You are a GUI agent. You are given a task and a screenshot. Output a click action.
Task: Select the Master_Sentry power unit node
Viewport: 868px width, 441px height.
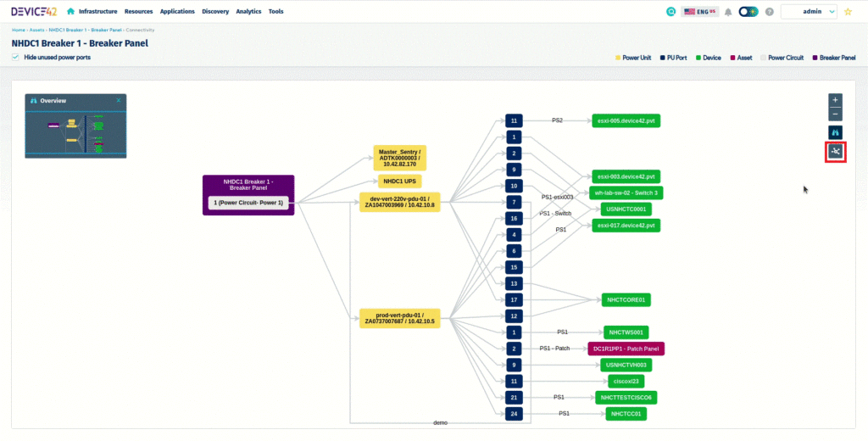(x=400, y=158)
